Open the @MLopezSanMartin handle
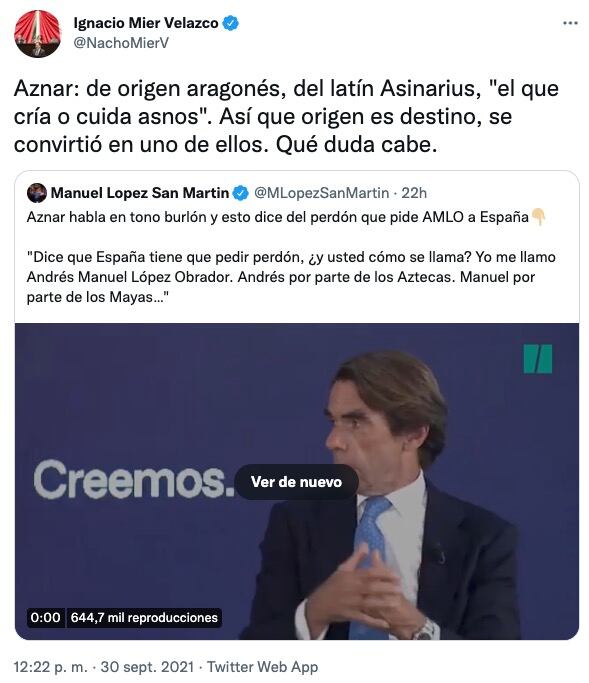The image size is (589, 683). click(321, 193)
